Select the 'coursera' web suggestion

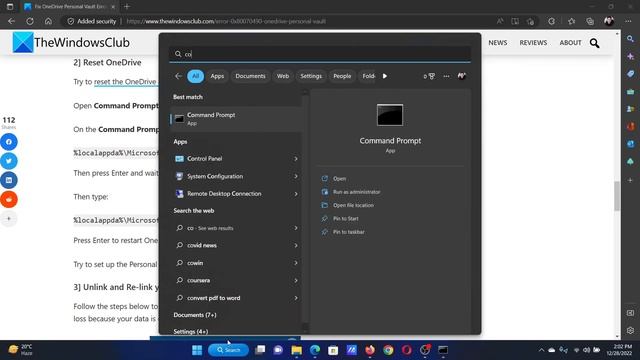click(x=198, y=280)
